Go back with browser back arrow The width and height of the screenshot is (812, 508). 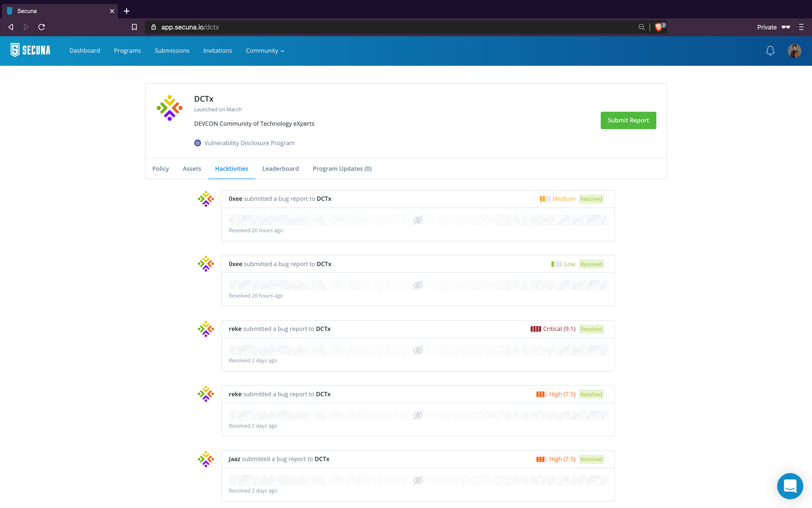point(11,27)
